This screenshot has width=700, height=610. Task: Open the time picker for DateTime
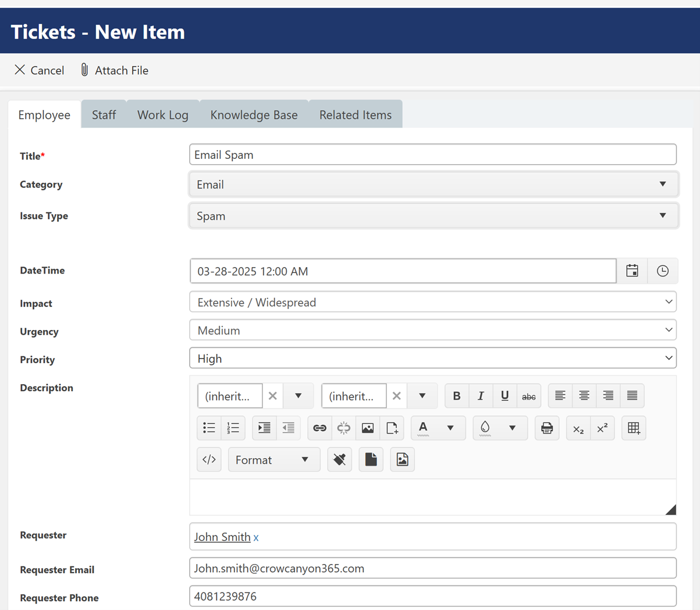tap(663, 270)
